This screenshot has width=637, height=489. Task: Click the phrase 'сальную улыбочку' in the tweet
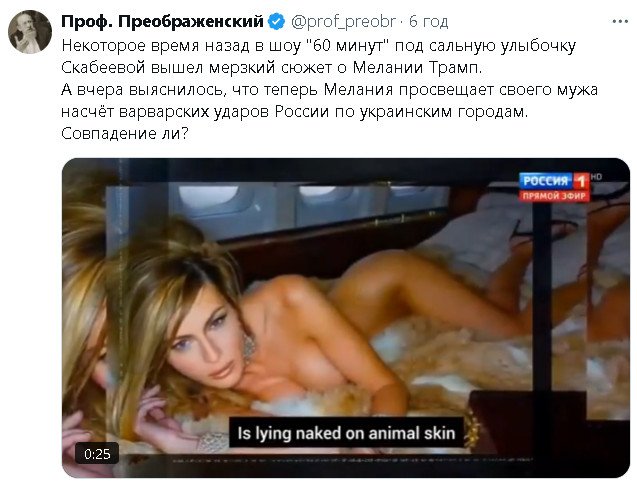(502, 46)
